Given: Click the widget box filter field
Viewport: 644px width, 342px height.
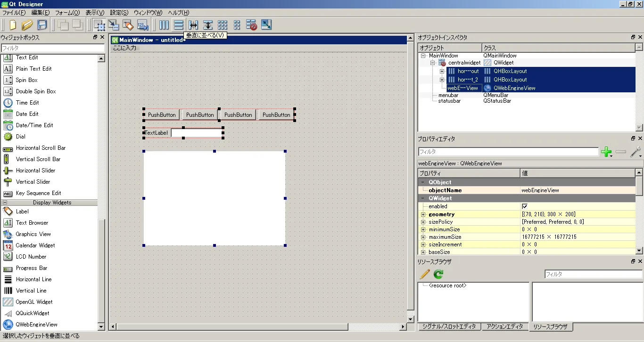Looking at the screenshot, I should coord(53,48).
